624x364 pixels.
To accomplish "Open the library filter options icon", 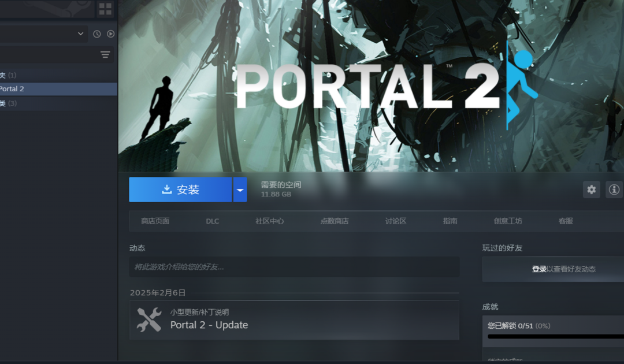I will [x=105, y=55].
